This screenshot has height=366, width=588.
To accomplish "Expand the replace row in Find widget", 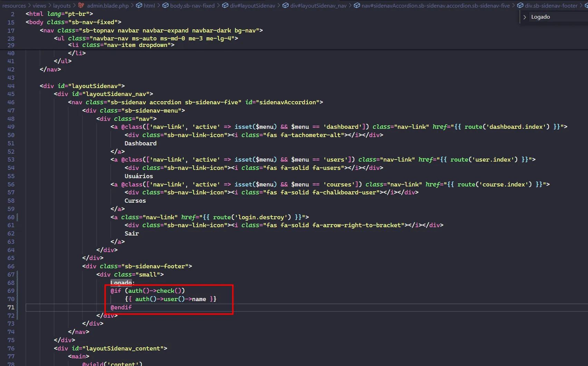I will (x=524, y=17).
